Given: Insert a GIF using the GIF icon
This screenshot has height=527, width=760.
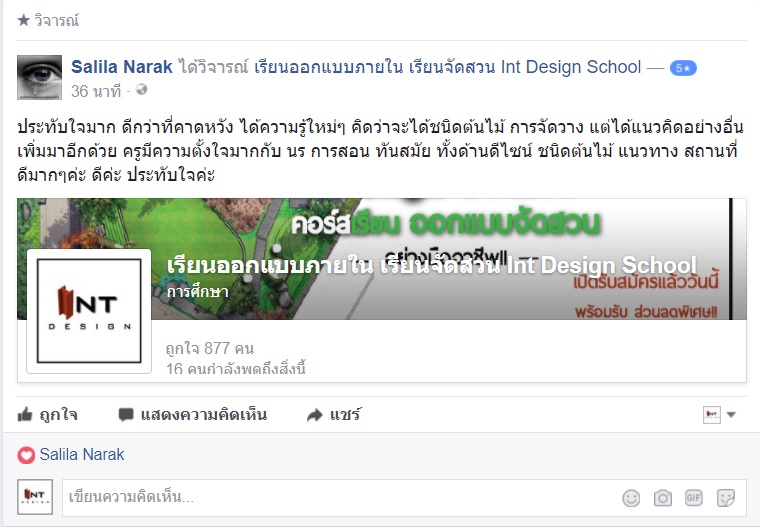Looking at the screenshot, I should pyautogui.click(x=694, y=497).
